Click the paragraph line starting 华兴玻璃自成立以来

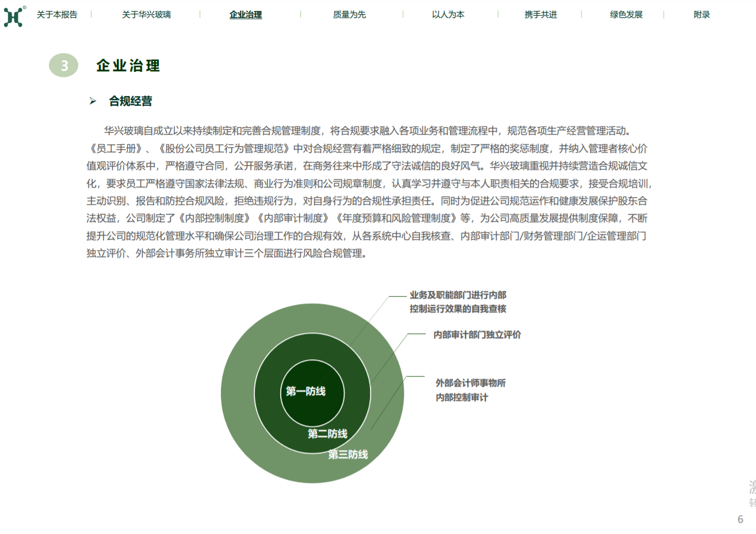click(x=368, y=131)
